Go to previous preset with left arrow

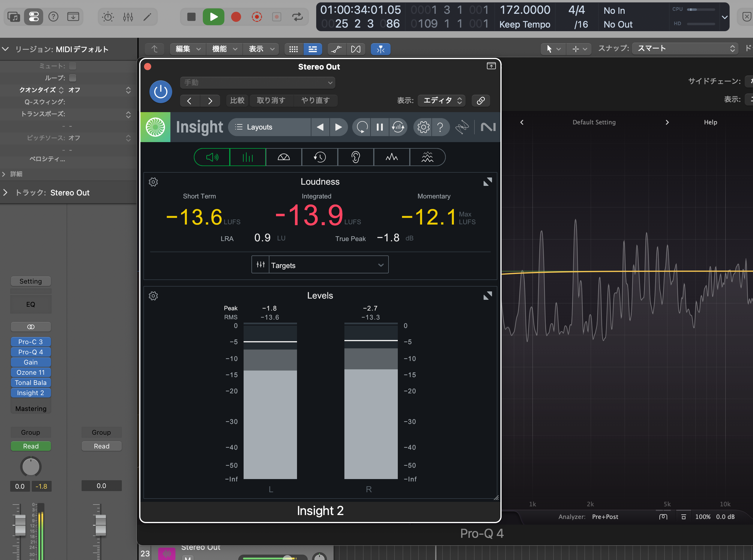(x=189, y=100)
